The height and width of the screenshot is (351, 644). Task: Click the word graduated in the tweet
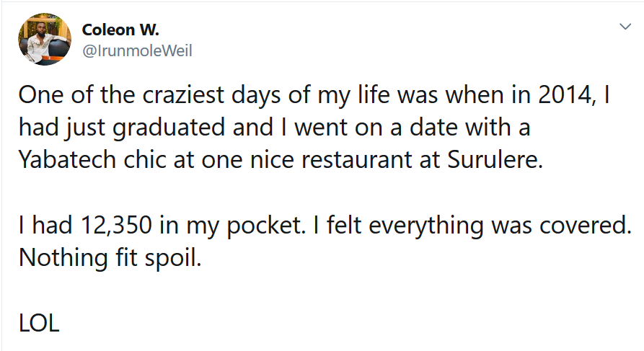[169, 128]
